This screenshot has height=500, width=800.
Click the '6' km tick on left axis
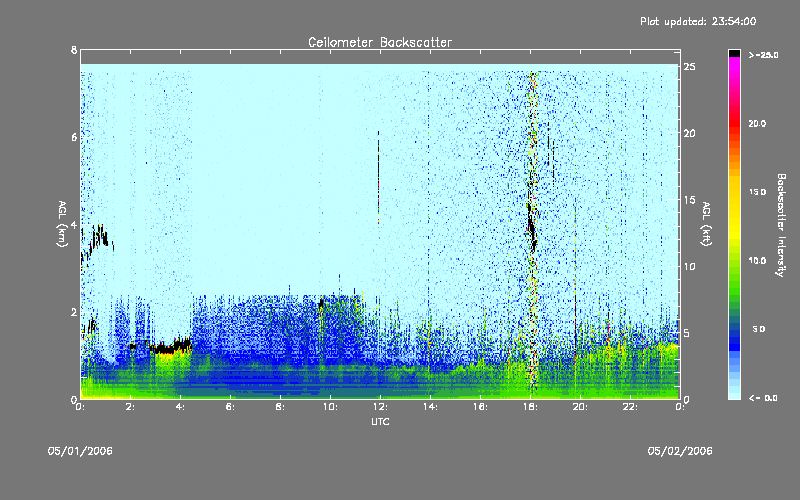click(74, 137)
